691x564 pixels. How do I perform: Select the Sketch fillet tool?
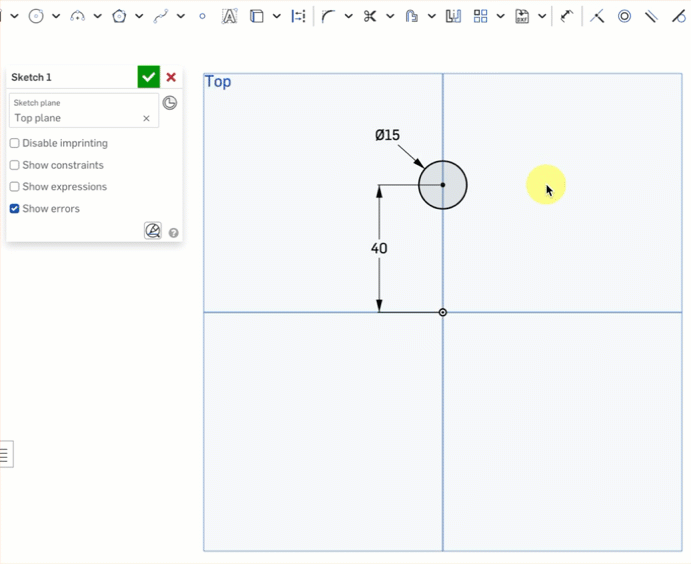point(328,16)
